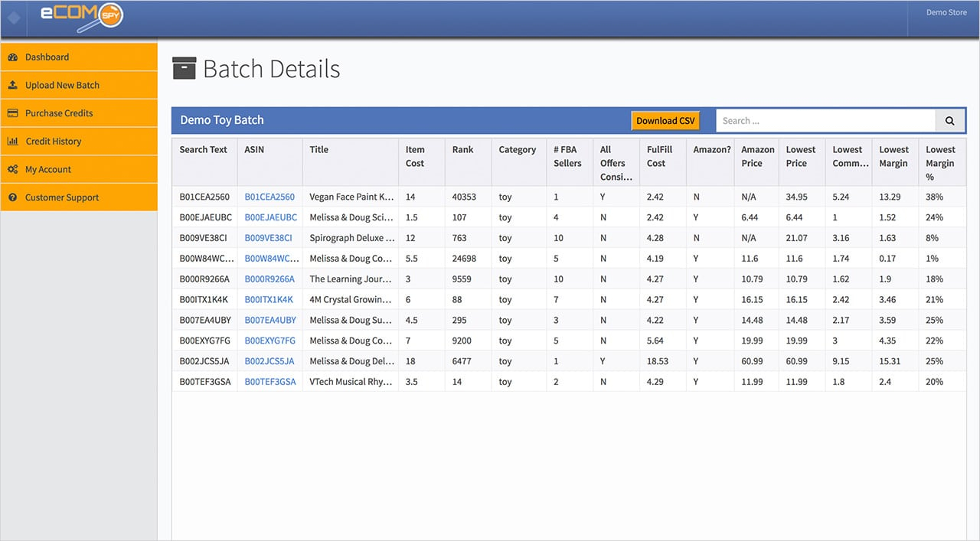The image size is (980, 541).
Task: Click the Credit History chart icon
Action: [x=13, y=142]
